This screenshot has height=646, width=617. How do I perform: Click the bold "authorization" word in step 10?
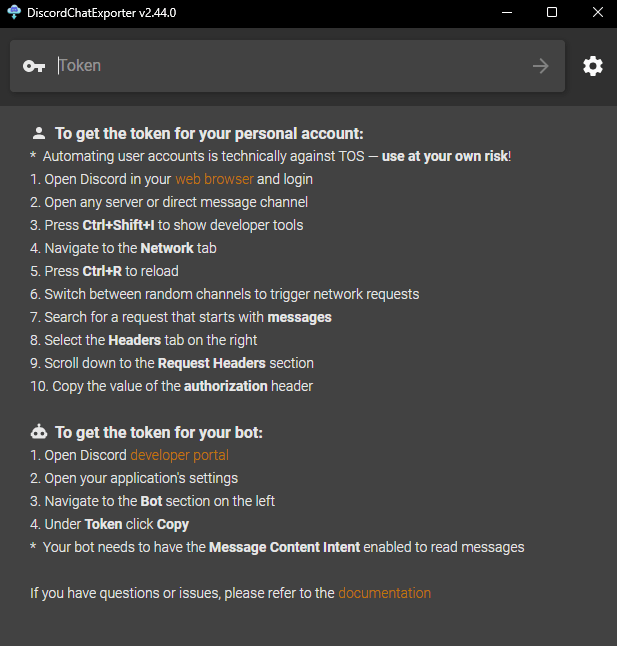tap(225, 386)
